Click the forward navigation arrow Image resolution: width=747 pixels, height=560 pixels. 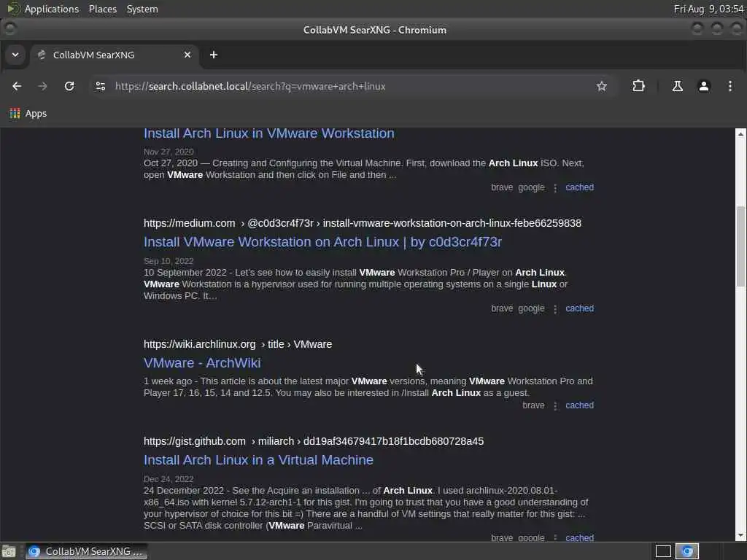click(42, 86)
